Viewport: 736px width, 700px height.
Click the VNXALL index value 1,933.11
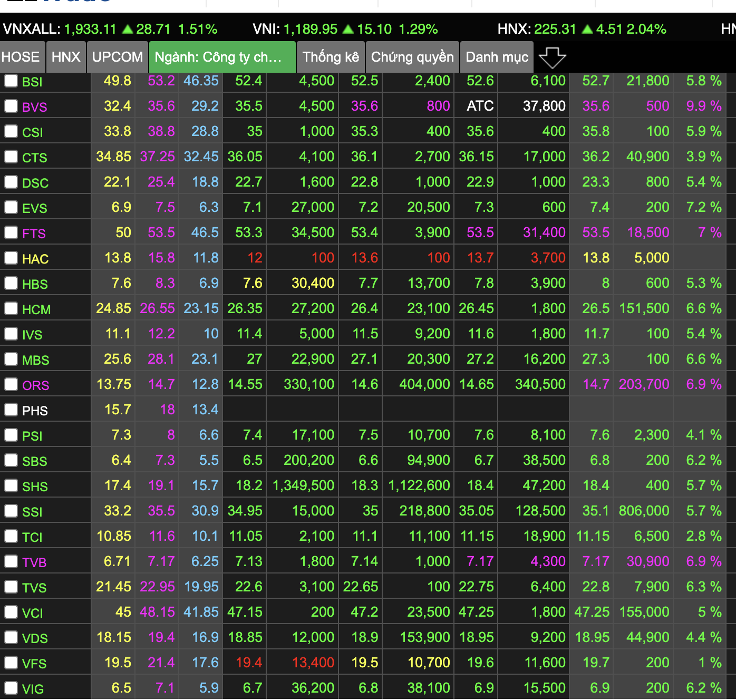tap(90, 29)
